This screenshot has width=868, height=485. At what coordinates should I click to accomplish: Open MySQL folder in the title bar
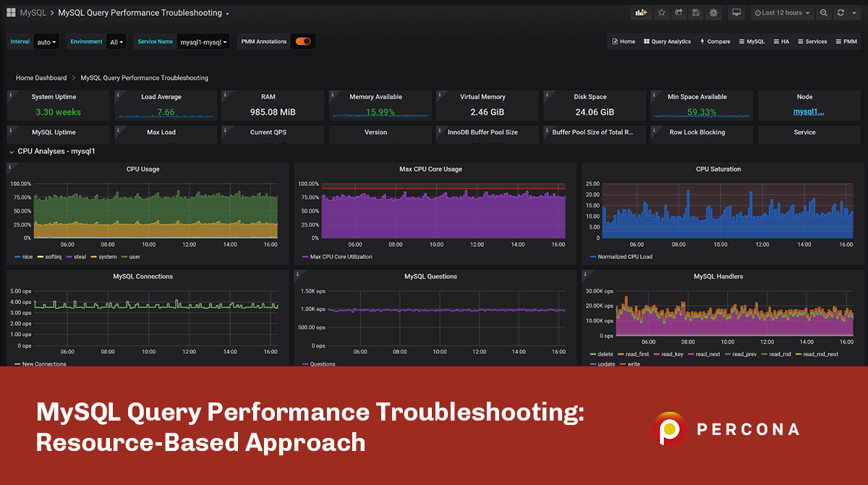point(34,13)
